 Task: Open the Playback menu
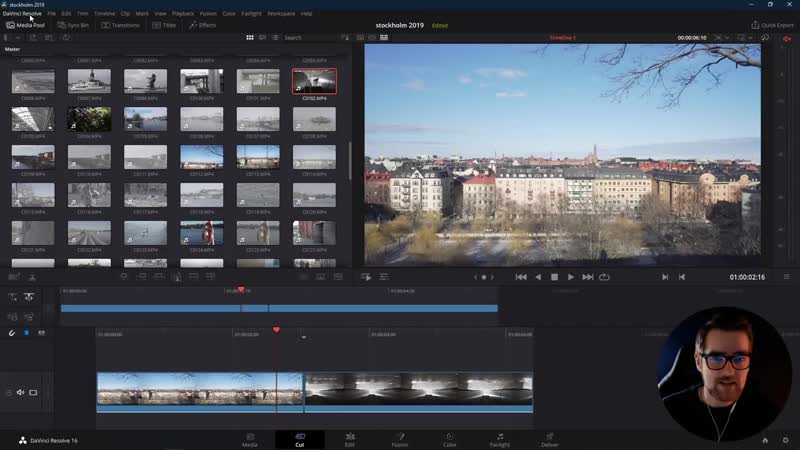183,13
